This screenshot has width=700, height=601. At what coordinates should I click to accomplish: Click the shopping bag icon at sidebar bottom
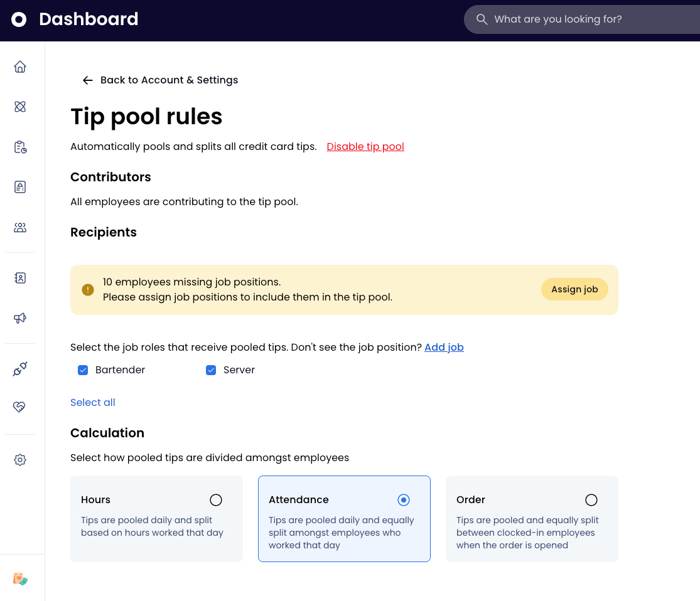[x=20, y=578]
